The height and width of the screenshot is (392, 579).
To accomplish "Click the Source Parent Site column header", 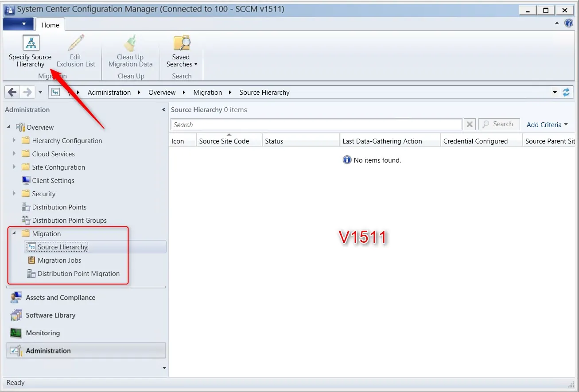I will click(549, 140).
